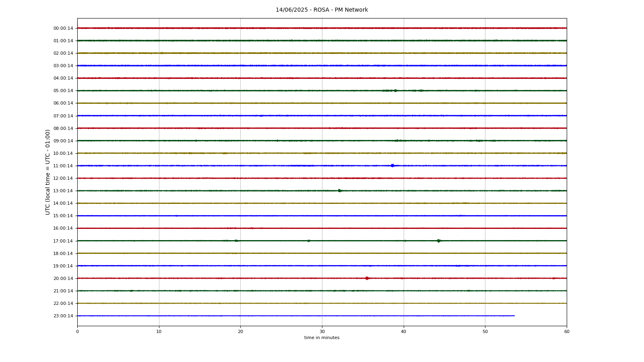
Task: Click the x-axis tick label 50
Action: click(485, 331)
